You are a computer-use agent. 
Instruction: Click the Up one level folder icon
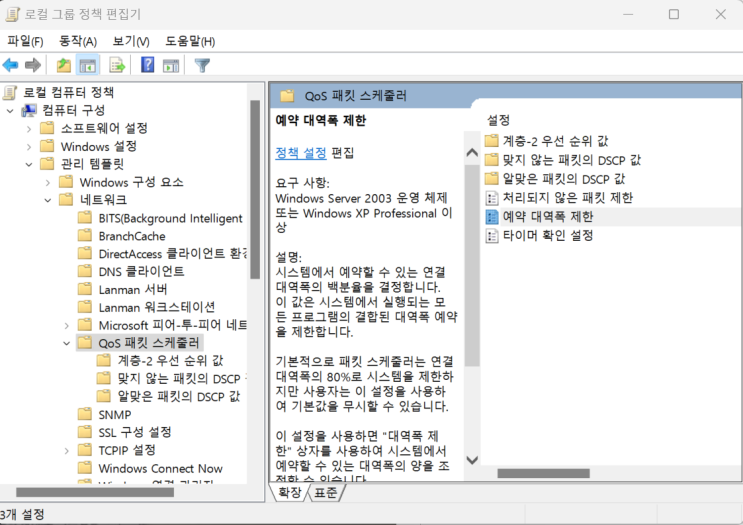pos(63,65)
